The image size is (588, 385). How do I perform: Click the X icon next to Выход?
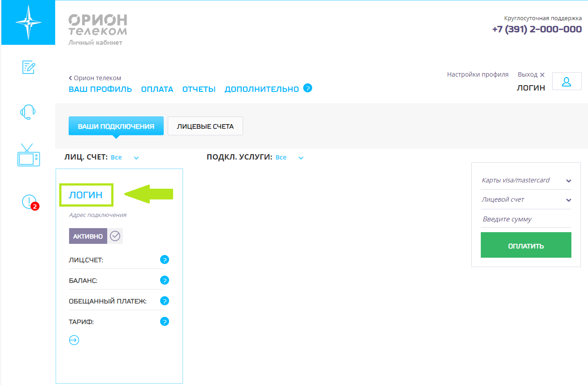coord(542,75)
